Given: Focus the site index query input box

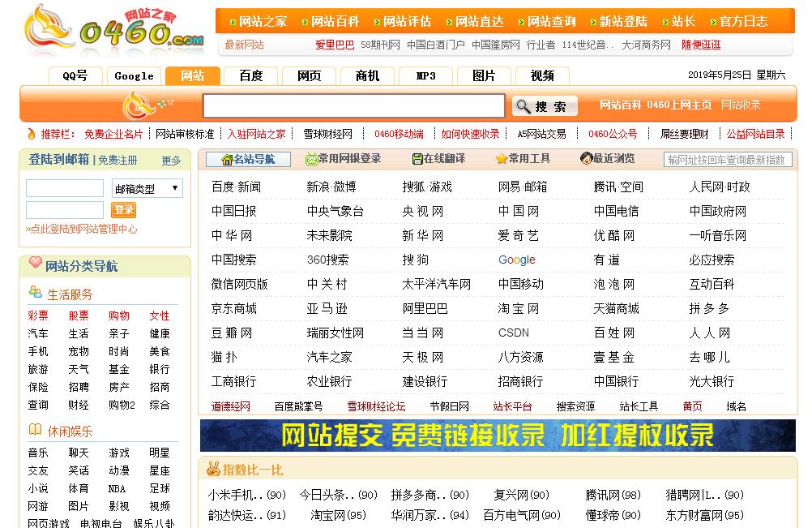Looking at the screenshot, I should click(x=727, y=160).
